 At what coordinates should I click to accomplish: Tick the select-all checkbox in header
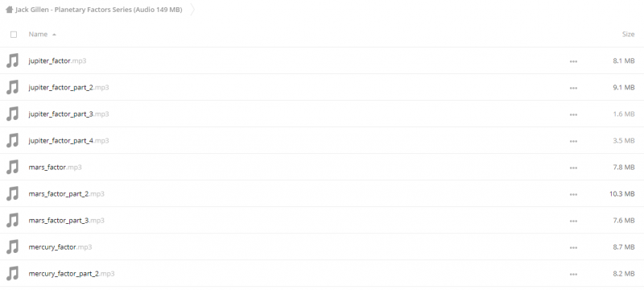14,35
